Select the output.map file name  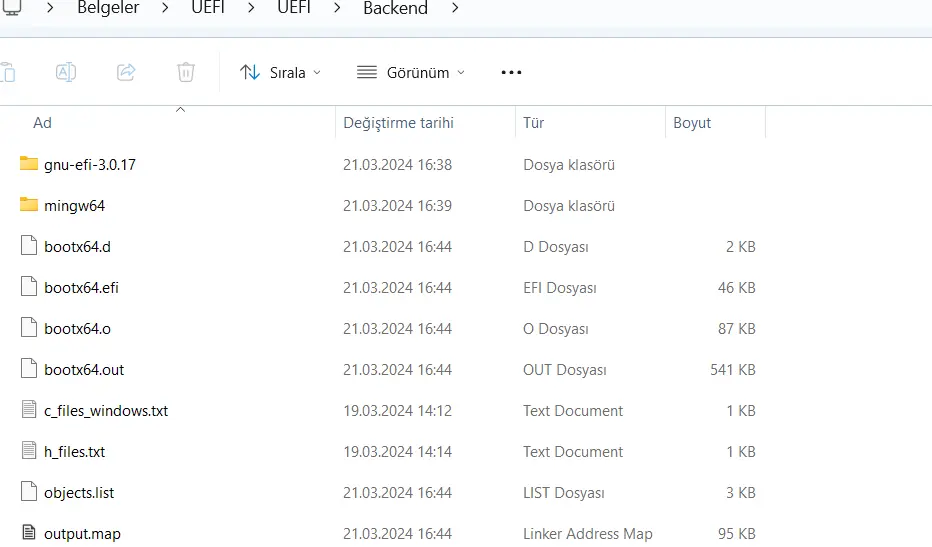point(82,534)
